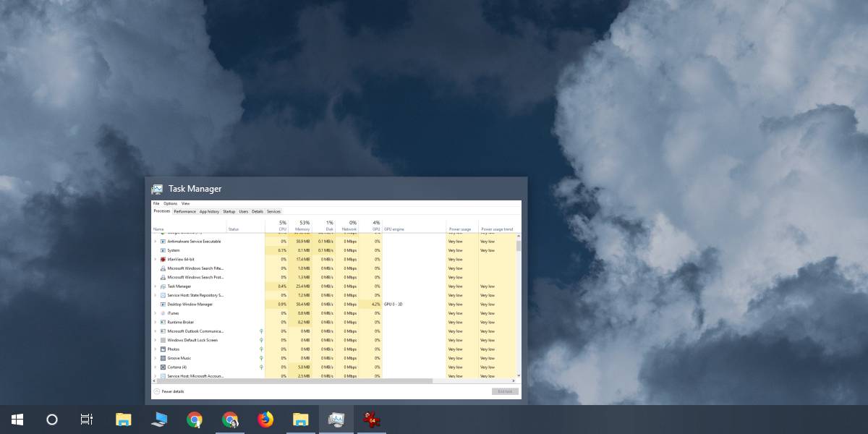Click the Task Manager taskbar icon
The width and height of the screenshot is (868, 434).
pos(336,420)
